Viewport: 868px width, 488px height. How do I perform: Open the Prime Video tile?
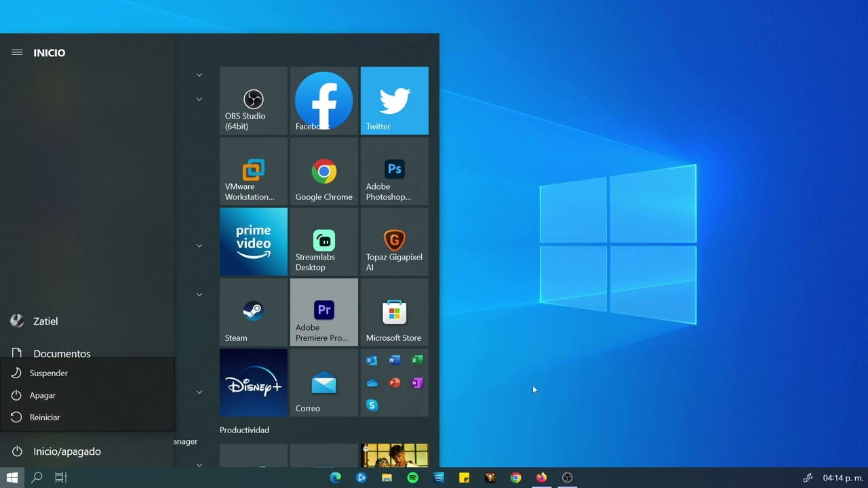tap(254, 241)
